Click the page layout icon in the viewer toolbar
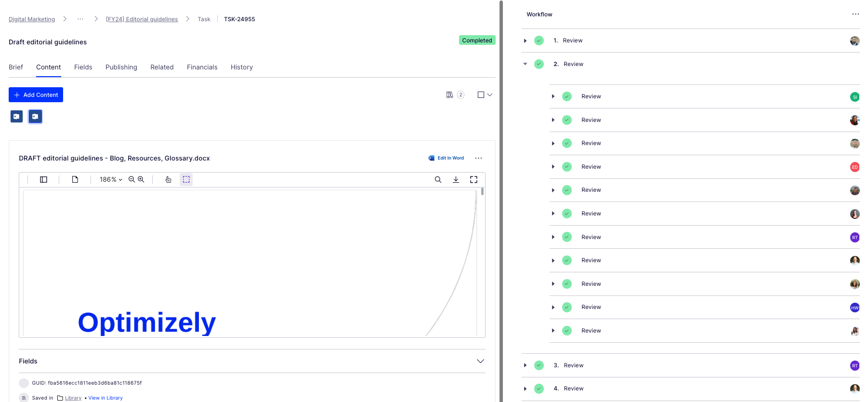The height and width of the screenshot is (402, 868). pos(75,179)
